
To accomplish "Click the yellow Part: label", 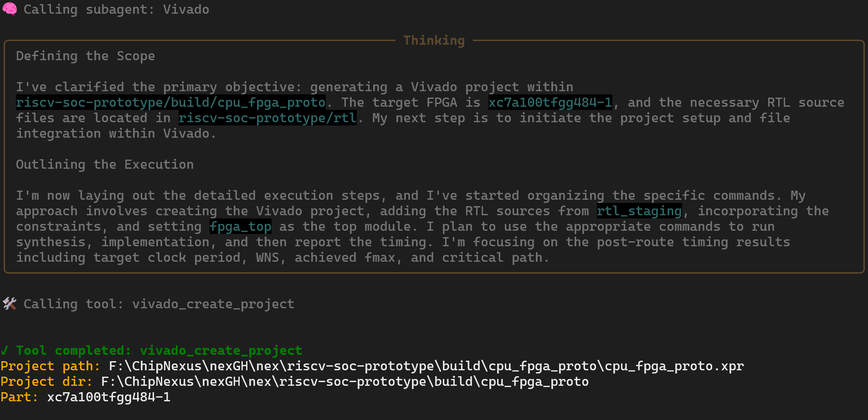I will click(19, 397).
